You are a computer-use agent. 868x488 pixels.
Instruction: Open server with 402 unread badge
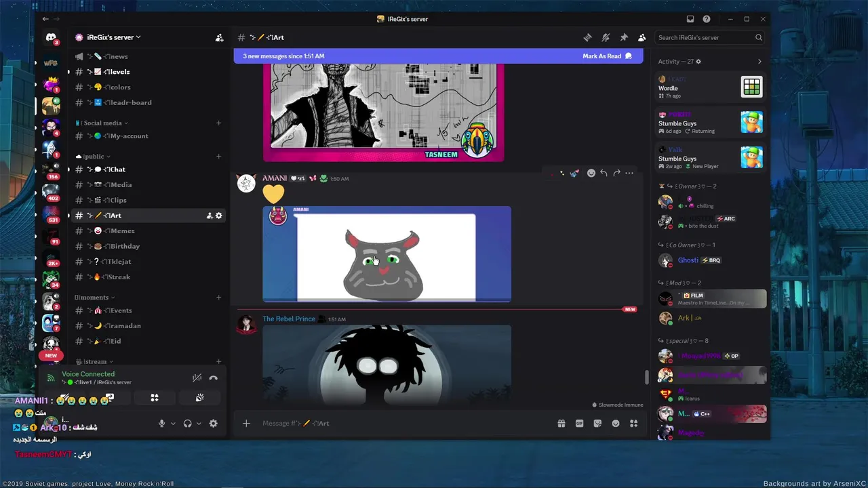(x=52, y=192)
